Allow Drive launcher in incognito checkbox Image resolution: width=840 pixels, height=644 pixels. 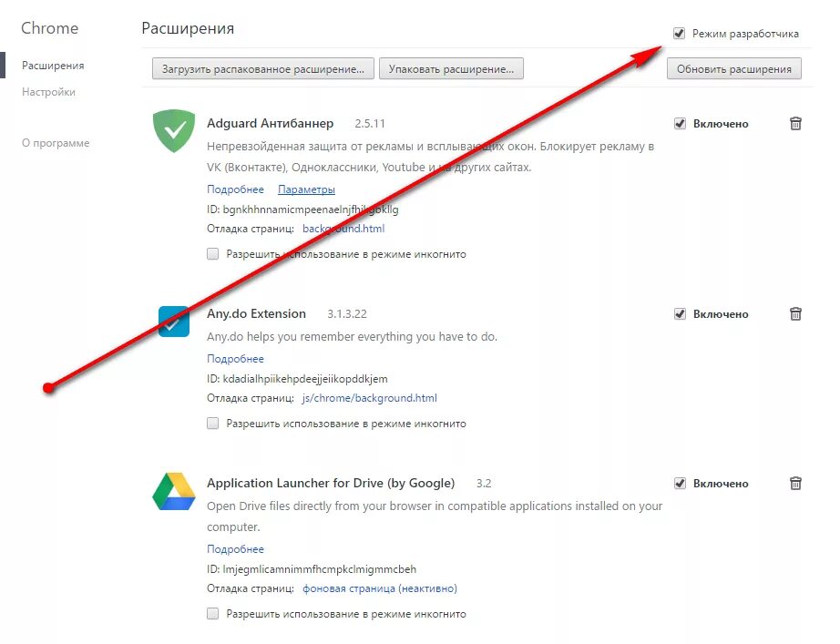(212, 613)
